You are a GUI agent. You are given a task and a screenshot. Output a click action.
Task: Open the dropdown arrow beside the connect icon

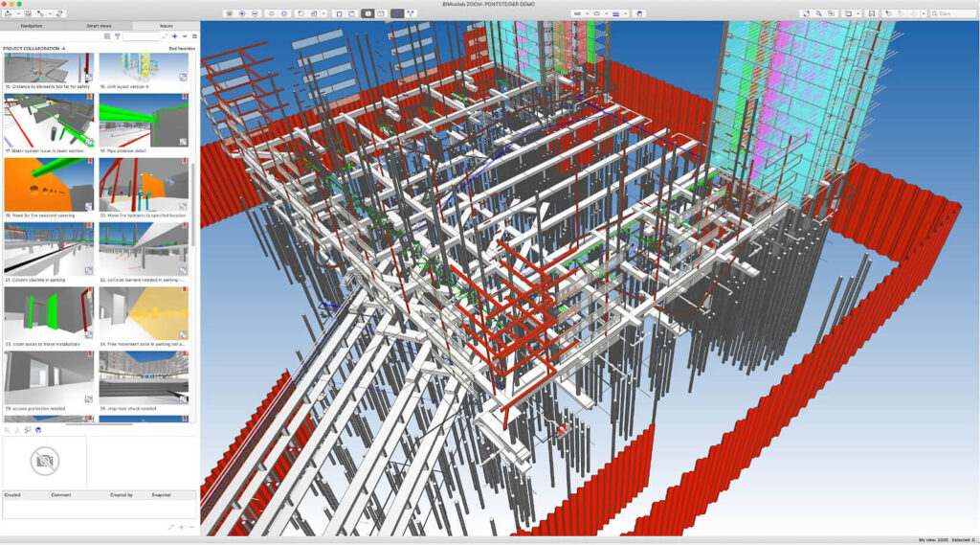point(50,13)
